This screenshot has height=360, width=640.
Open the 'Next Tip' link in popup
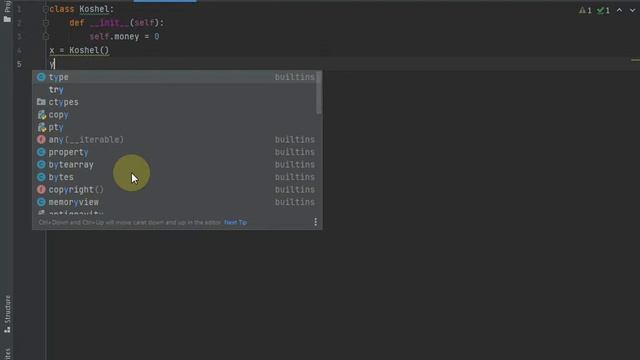236,222
